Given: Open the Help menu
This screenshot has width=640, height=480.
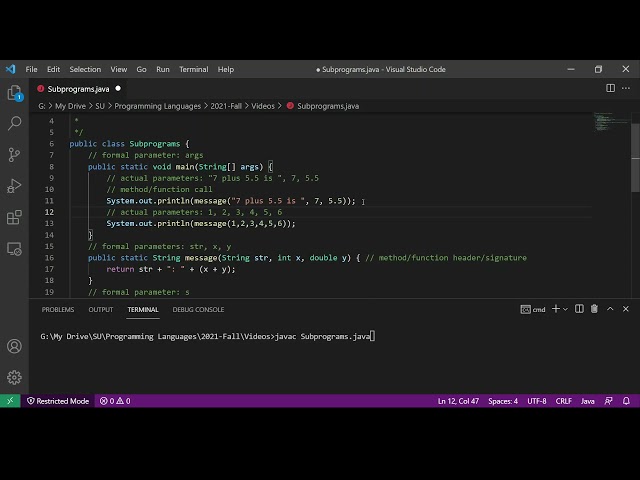Looking at the screenshot, I should (x=226, y=69).
